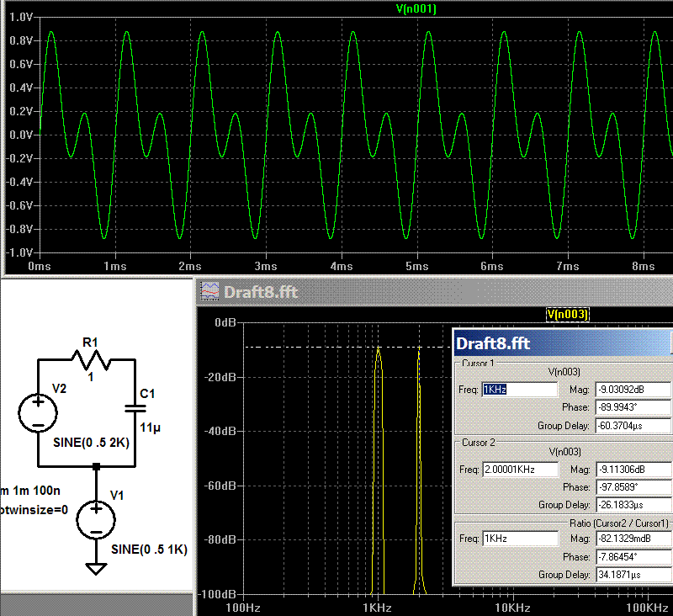
Task: Click Cursor 2 Mag value -9.11306dB
Action: click(x=633, y=470)
